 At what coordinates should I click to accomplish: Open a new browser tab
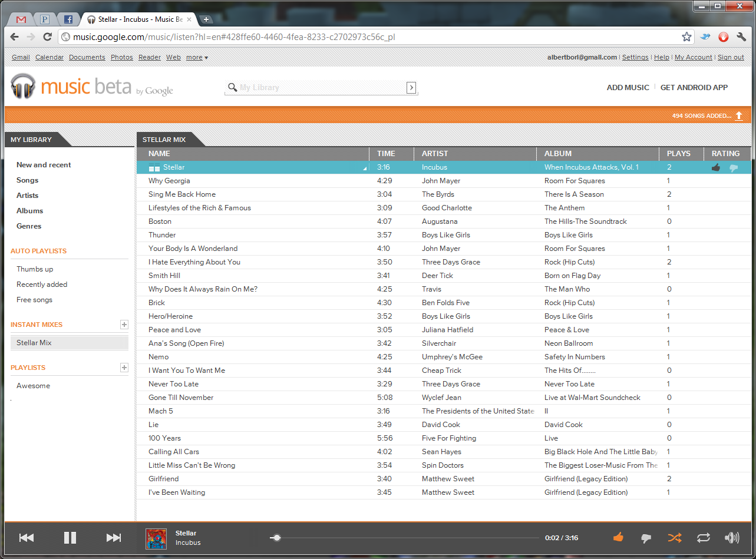[206, 19]
